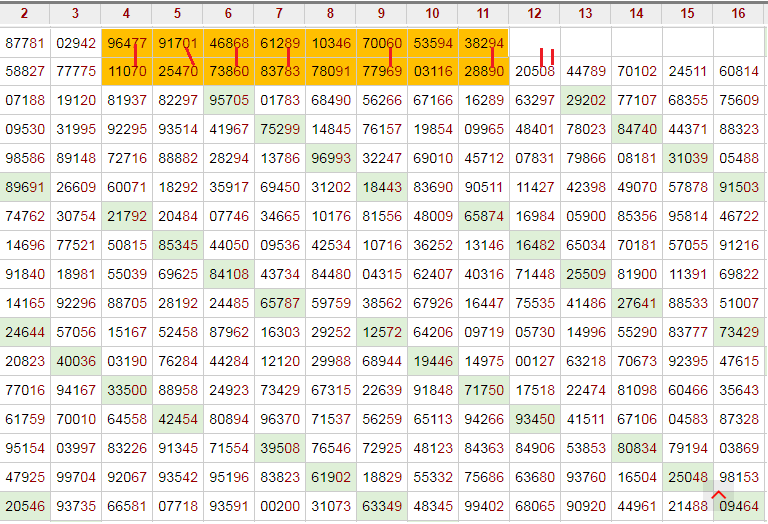Viewport: 768px width, 524px height.
Task: Select green cell 19446
Action: 432,361
